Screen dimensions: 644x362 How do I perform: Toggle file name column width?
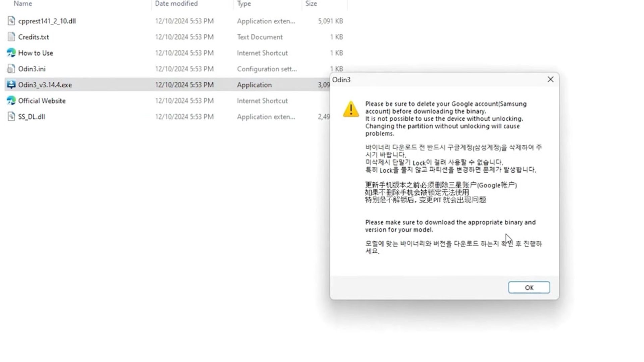(x=151, y=4)
